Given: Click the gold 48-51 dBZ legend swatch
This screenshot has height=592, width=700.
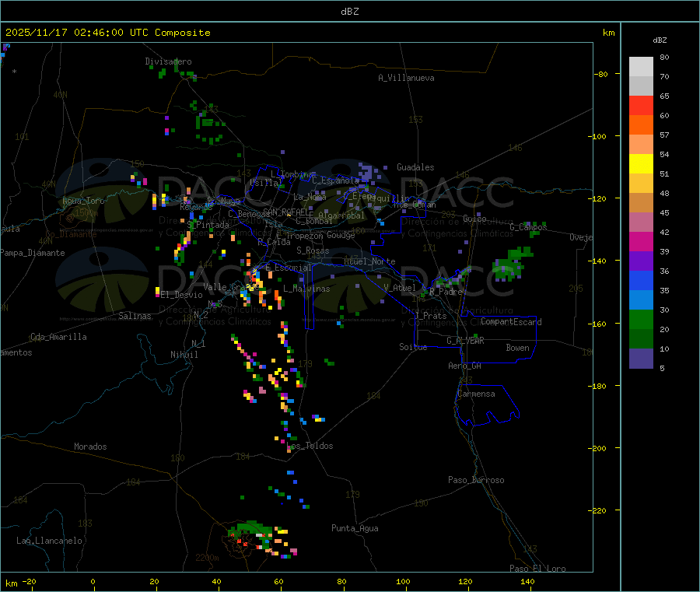Looking at the screenshot, I should tap(641, 184).
